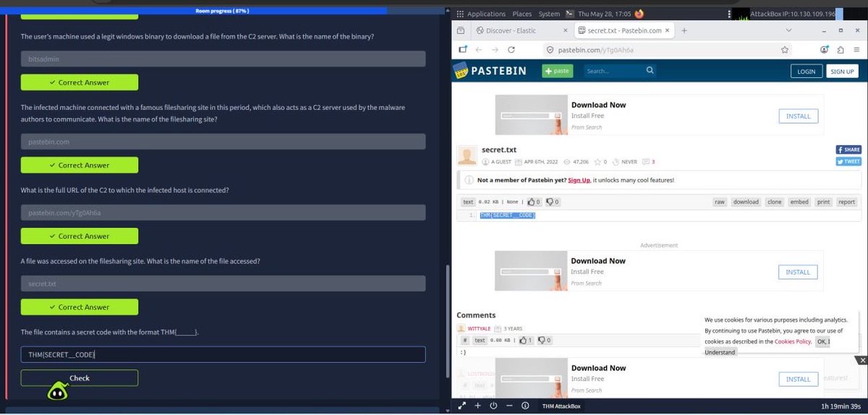Dislike the secret.txt paste with thumbs down
Image resolution: width=868 pixels, height=415 pixels.
[552, 202]
